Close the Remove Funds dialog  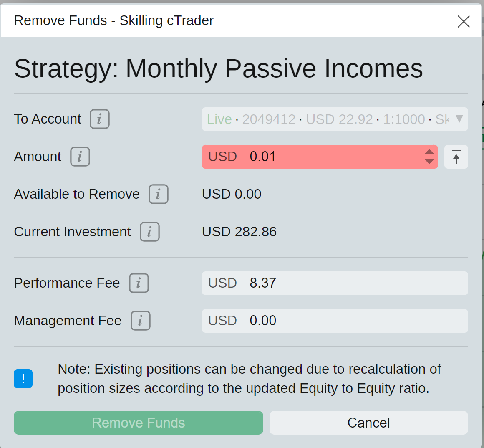[x=463, y=22]
